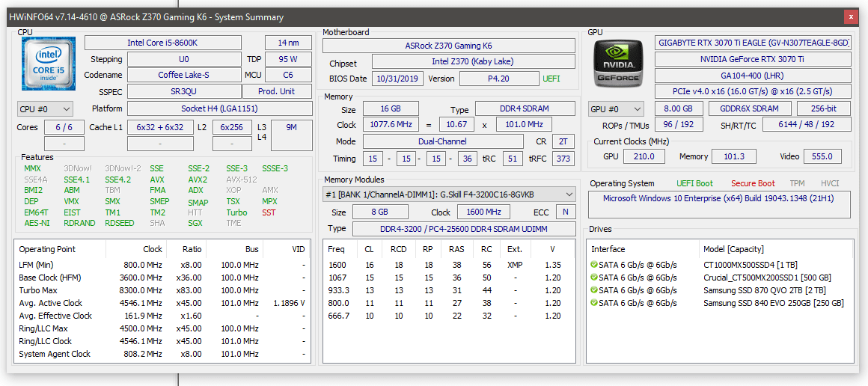868x386 pixels.
Task: Select the 666.7 frequency timing row
Action: click(450, 316)
